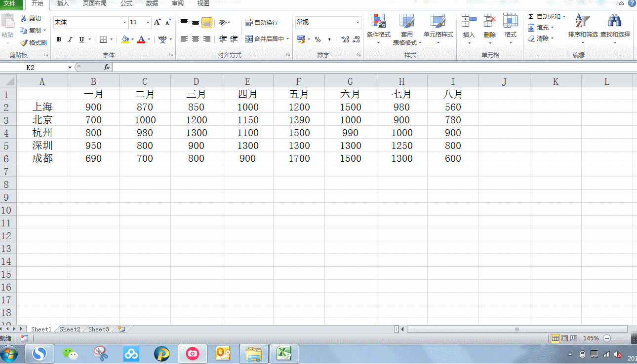Open the Sheet2 worksheet tab
The height and width of the screenshot is (364, 637).
pyautogui.click(x=70, y=329)
